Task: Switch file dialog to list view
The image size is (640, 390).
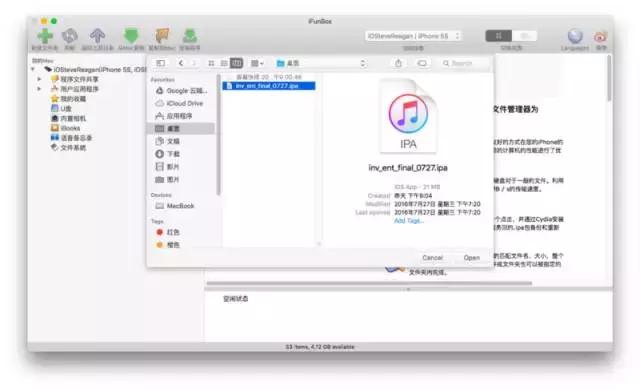Action: coord(224,63)
